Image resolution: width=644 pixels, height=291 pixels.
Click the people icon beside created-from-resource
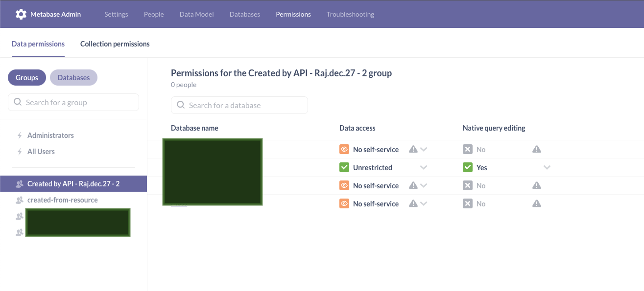click(19, 200)
